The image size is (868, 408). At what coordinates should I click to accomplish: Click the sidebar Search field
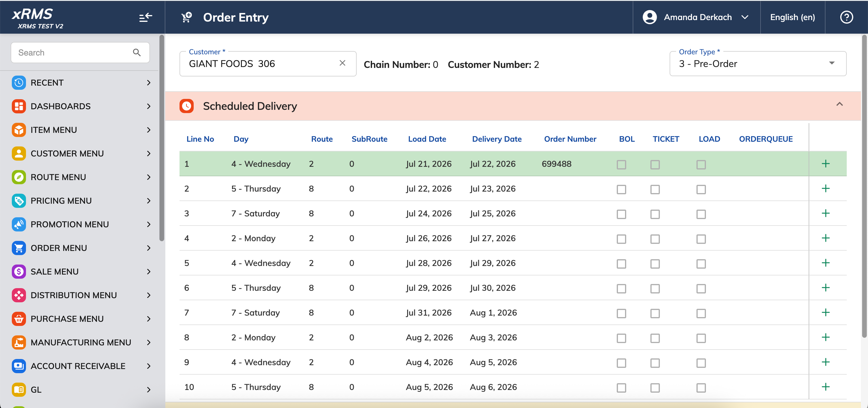[80, 53]
